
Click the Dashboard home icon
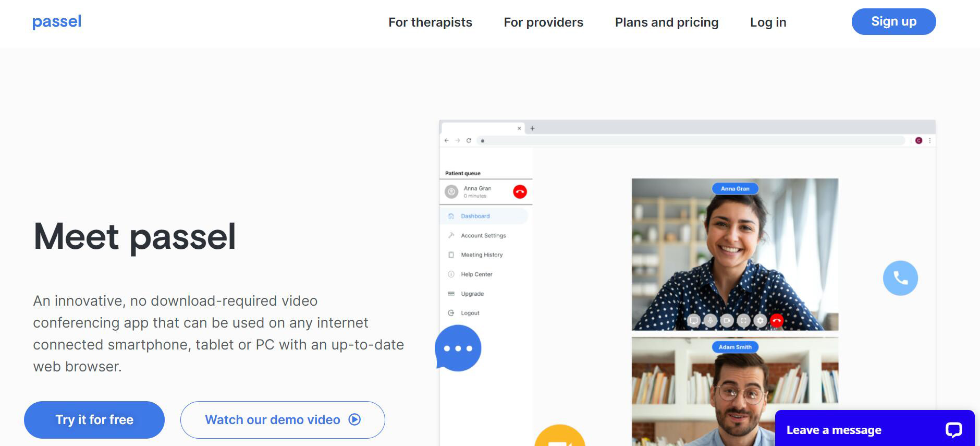(451, 216)
